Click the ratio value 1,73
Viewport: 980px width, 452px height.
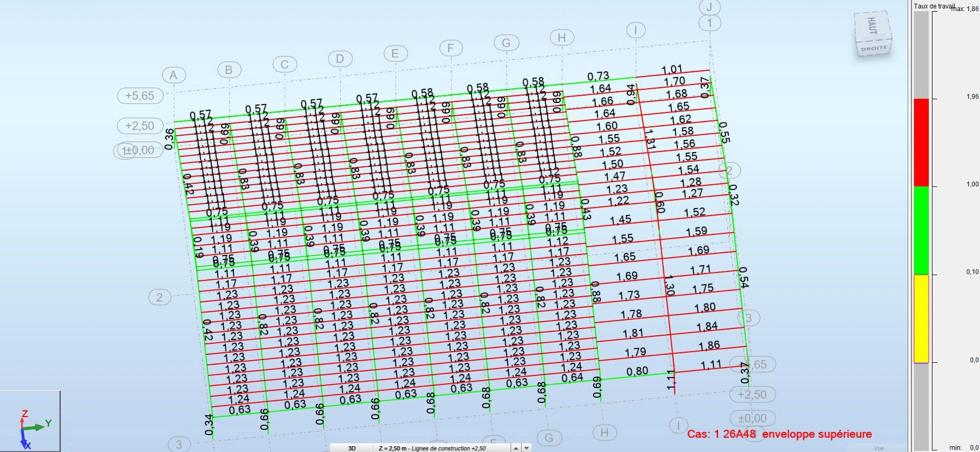tap(629, 295)
